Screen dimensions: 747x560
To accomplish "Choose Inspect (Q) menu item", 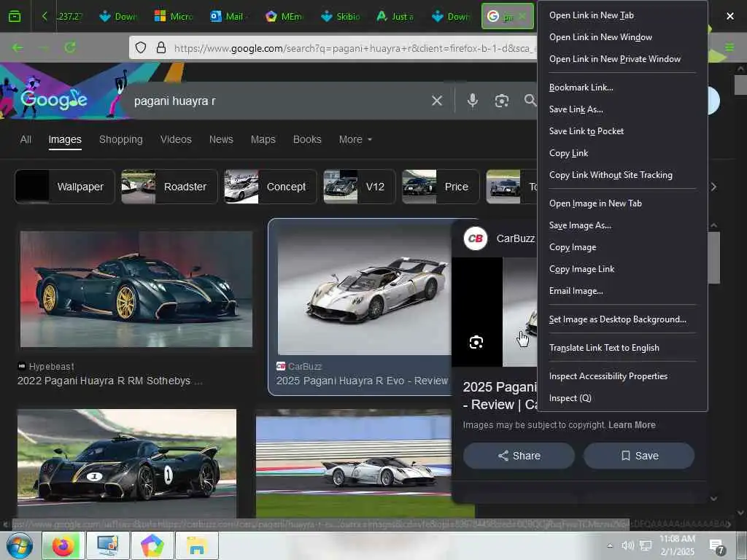I will [622, 398].
